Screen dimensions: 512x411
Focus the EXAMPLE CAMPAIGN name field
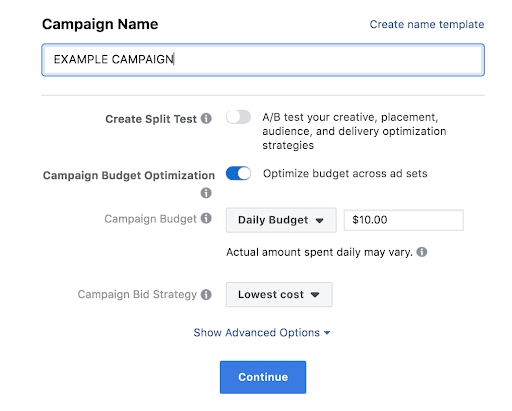[263, 60]
